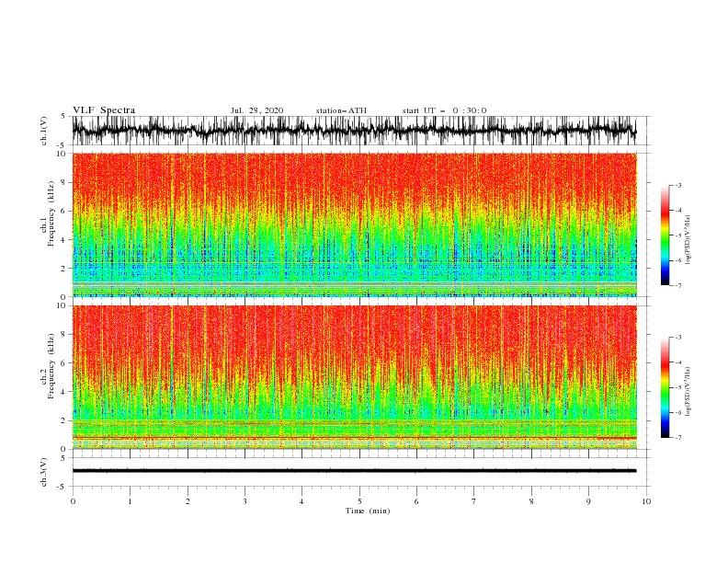Click time axis tick label "3"
This screenshot has width=728, height=563.
coord(245,501)
